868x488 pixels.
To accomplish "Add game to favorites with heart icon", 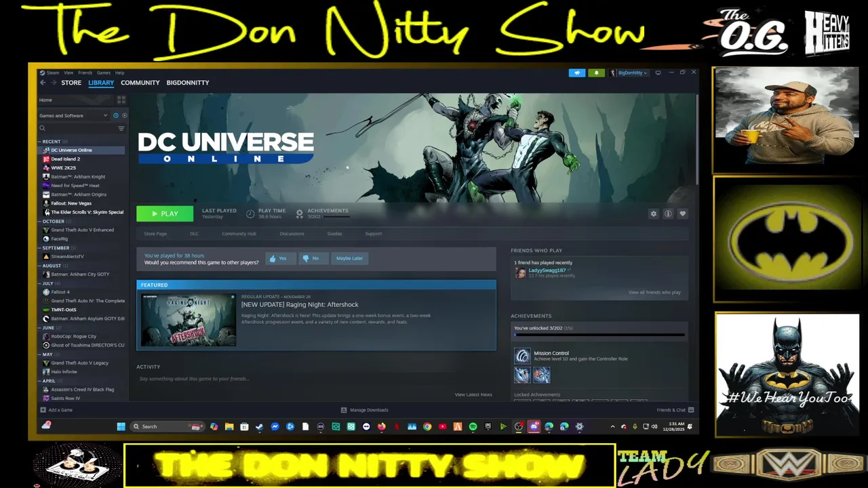I will [683, 213].
